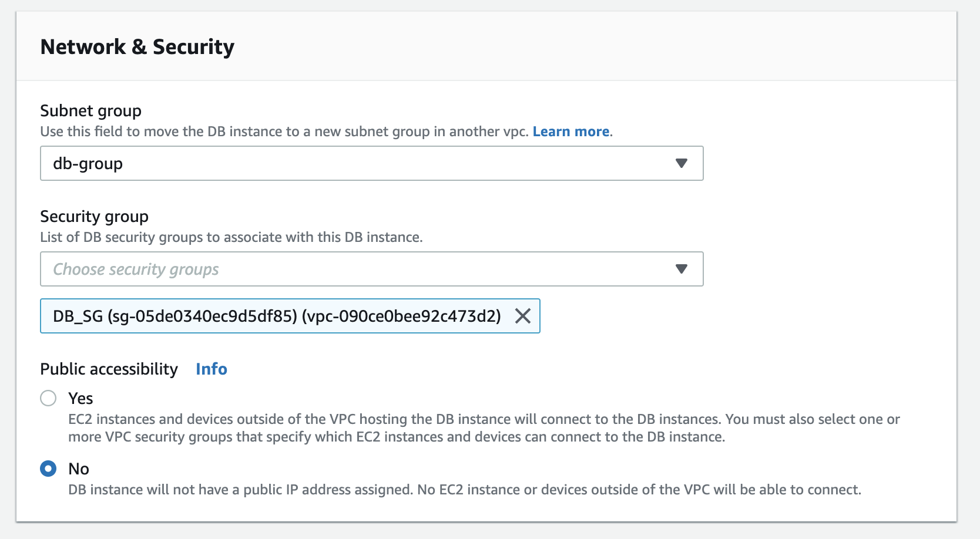
Task: Select the No radio button
Action: tap(48, 469)
